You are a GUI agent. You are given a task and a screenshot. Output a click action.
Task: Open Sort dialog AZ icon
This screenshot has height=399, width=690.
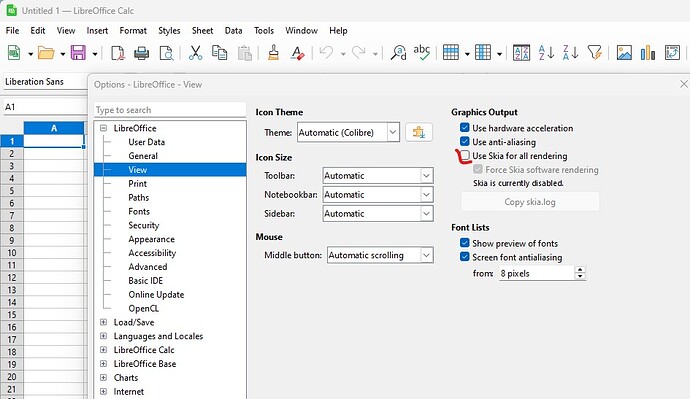tap(521, 53)
